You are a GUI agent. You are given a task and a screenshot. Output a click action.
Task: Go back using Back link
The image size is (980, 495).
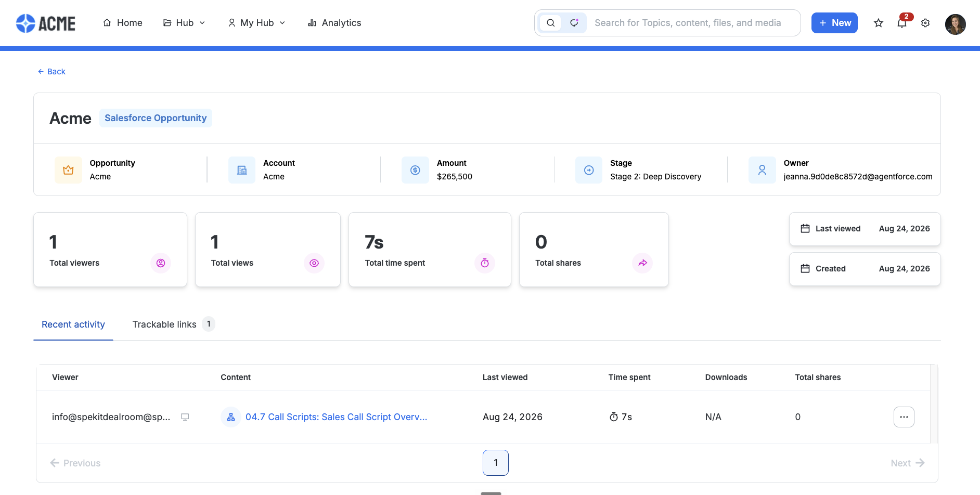click(x=51, y=72)
